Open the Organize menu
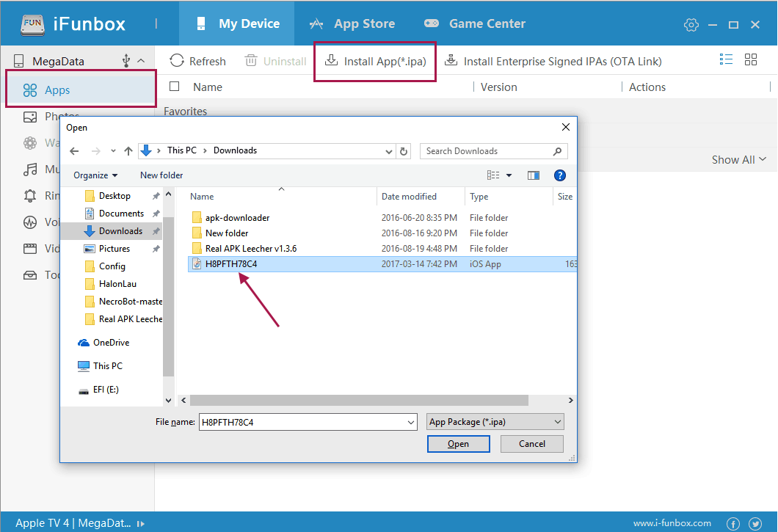 95,175
